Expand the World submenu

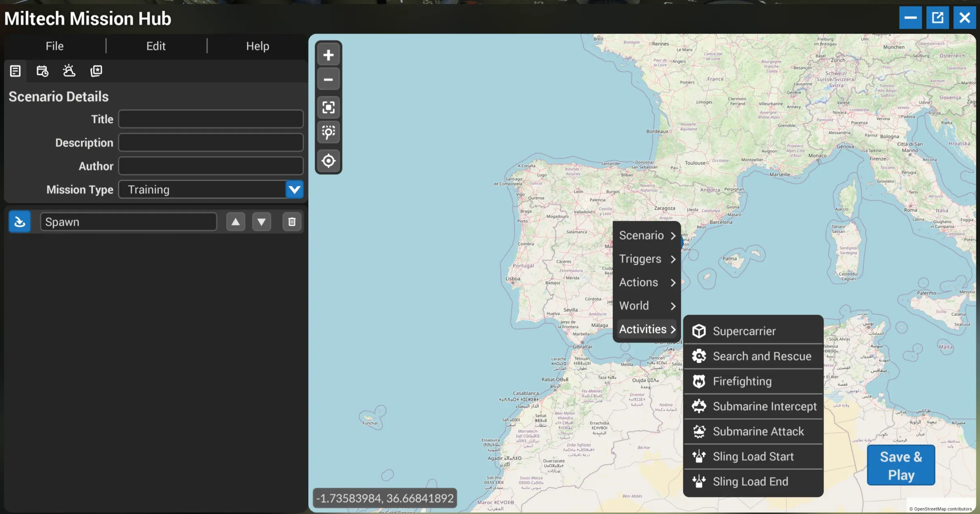pyautogui.click(x=647, y=306)
